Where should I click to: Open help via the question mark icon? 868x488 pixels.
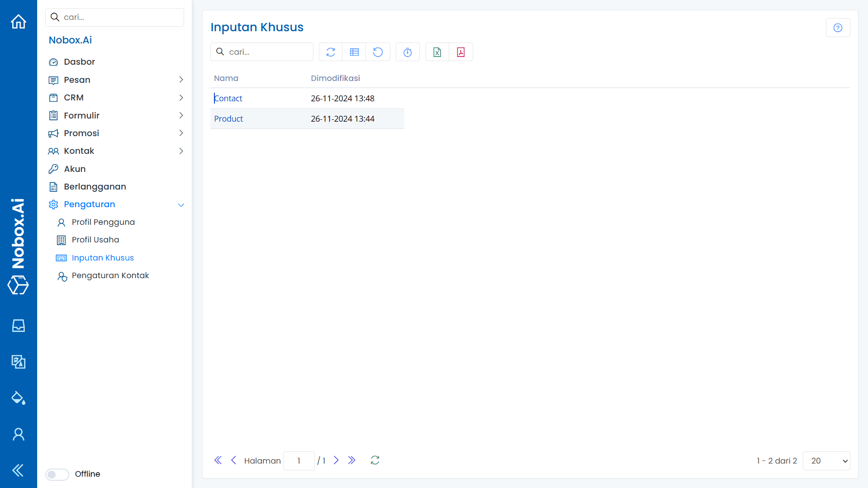[838, 27]
